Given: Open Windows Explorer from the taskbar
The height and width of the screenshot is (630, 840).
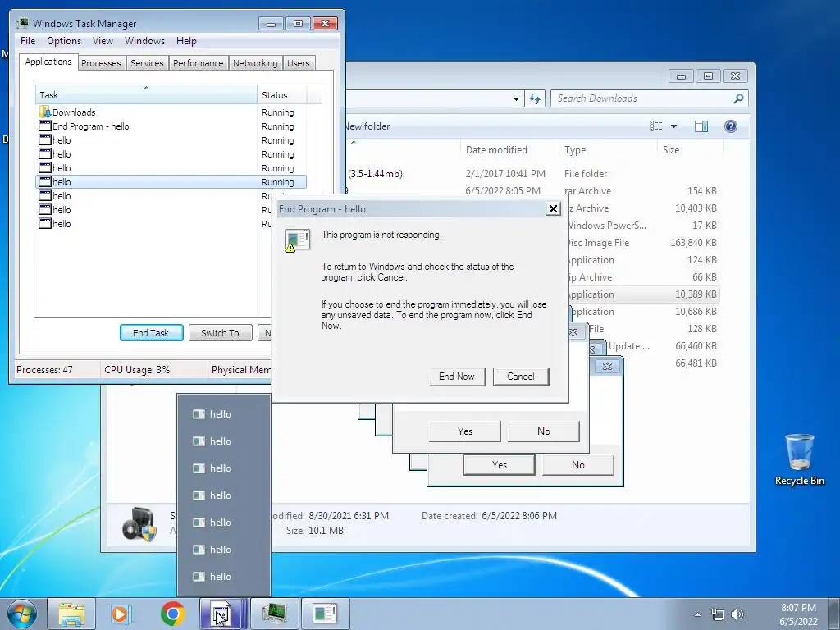Looking at the screenshot, I should pos(71,614).
